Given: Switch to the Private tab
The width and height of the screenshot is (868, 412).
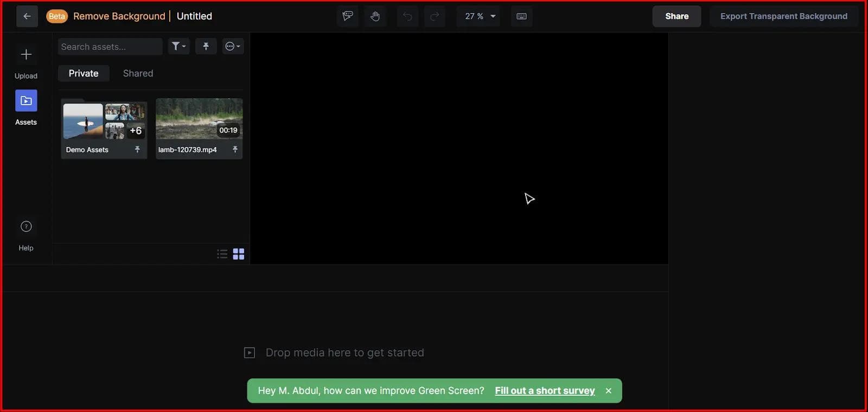Looking at the screenshot, I should click(x=84, y=73).
